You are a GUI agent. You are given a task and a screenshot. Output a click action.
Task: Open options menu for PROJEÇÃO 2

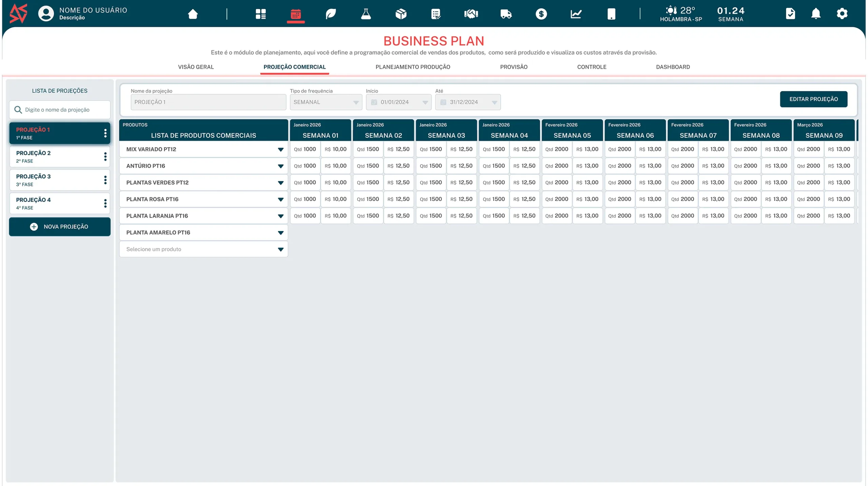[x=105, y=156]
